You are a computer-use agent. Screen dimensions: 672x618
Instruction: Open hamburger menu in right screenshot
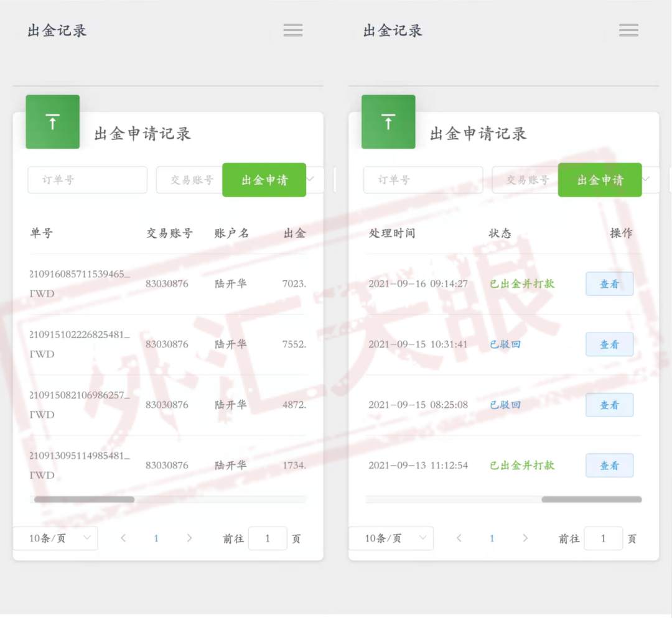point(628,30)
